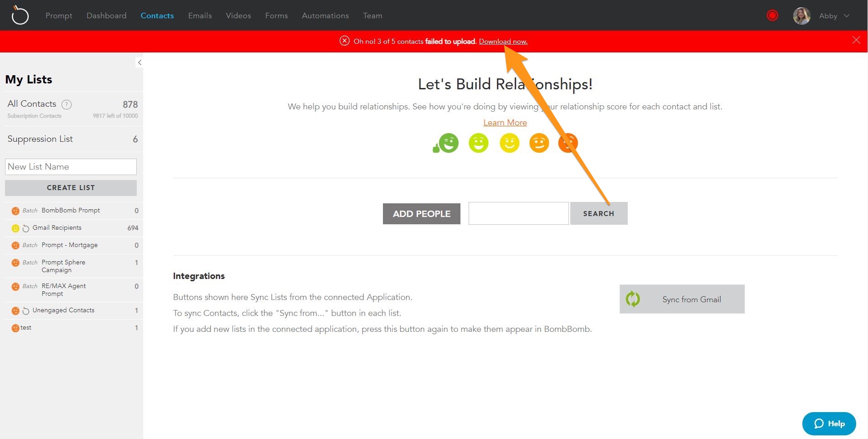868x439 pixels.
Task: Click the Gmail Recipients yellow face icon
Action: pyautogui.click(x=15, y=228)
